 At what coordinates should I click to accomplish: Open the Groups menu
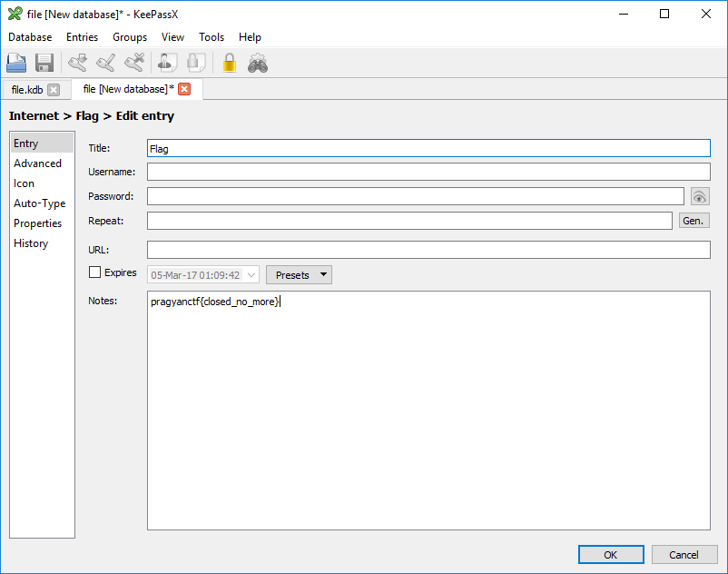click(130, 37)
